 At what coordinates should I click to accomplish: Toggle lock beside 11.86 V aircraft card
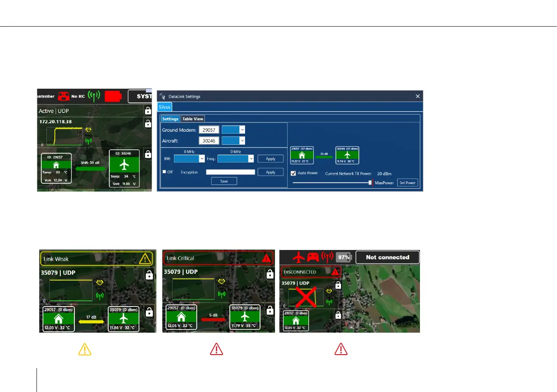coord(149,312)
